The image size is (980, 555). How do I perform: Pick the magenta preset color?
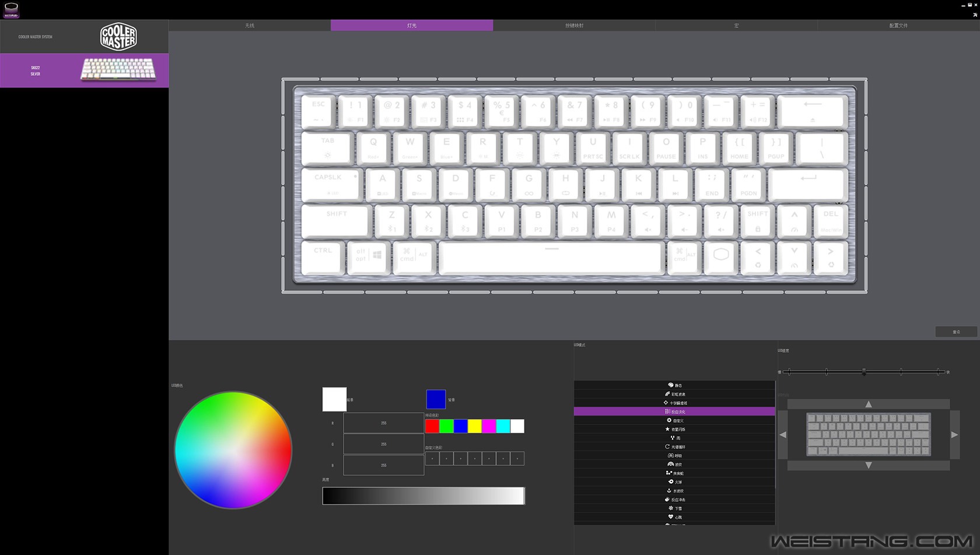click(x=489, y=426)
